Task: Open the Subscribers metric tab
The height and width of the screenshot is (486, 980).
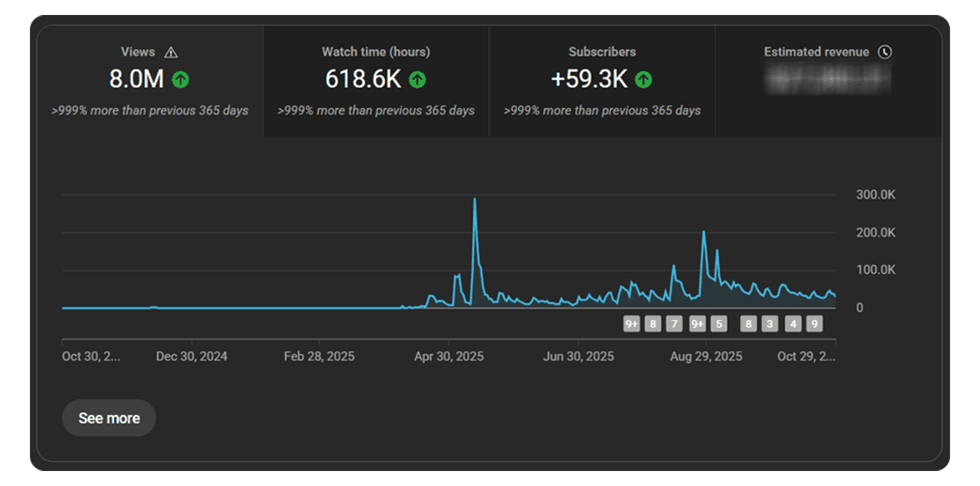Action: tap(602, 81)
